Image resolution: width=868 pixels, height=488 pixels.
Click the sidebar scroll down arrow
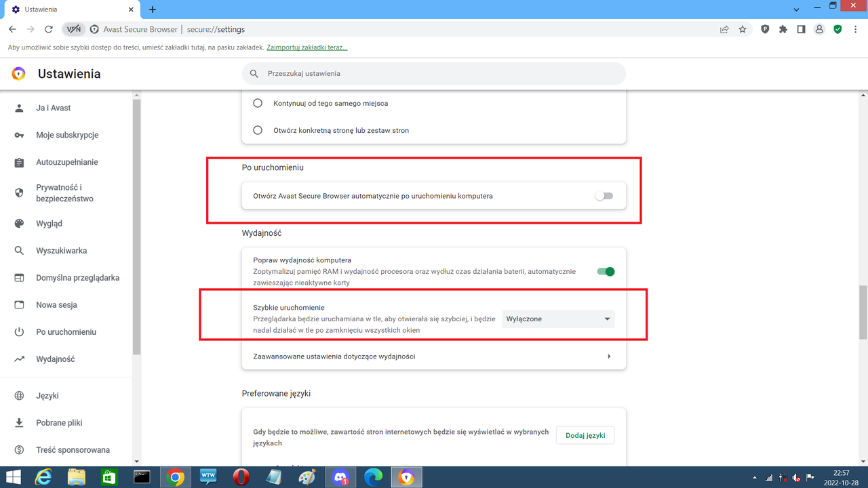(137, 462)
